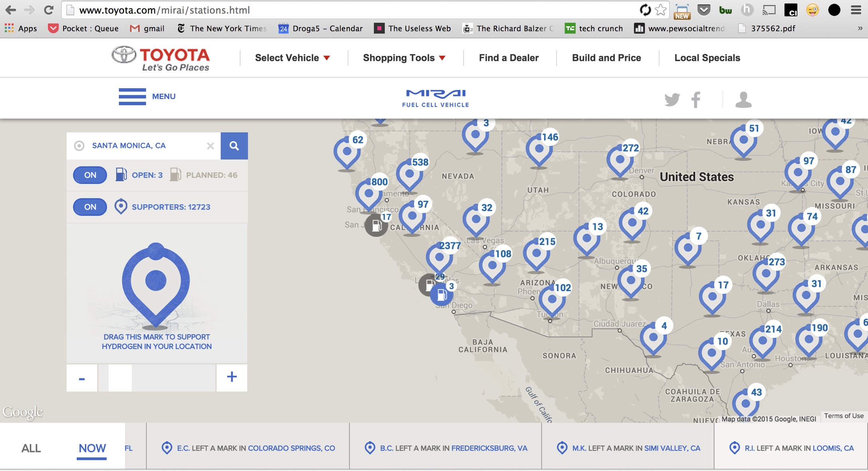
Task: Switch to the NOW tab
Action: (92, 448)
